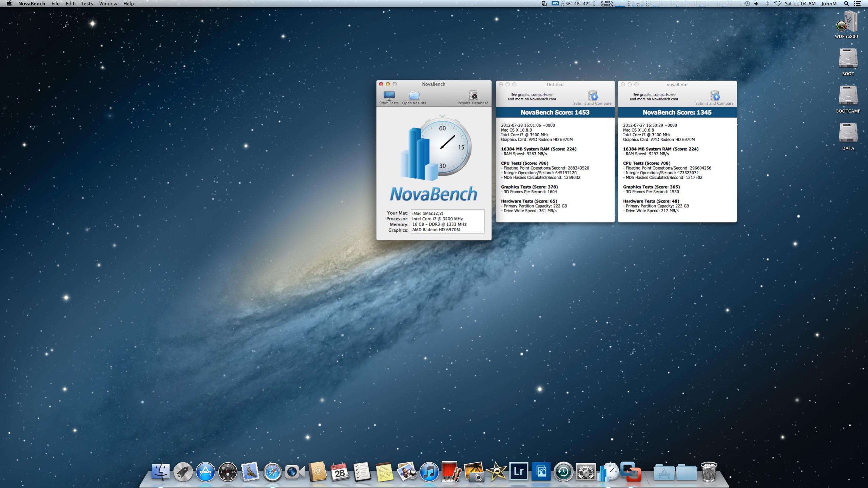Launch iTunes music note icon in Dock
Screen dimensions: 868x488
coord(429,471)
